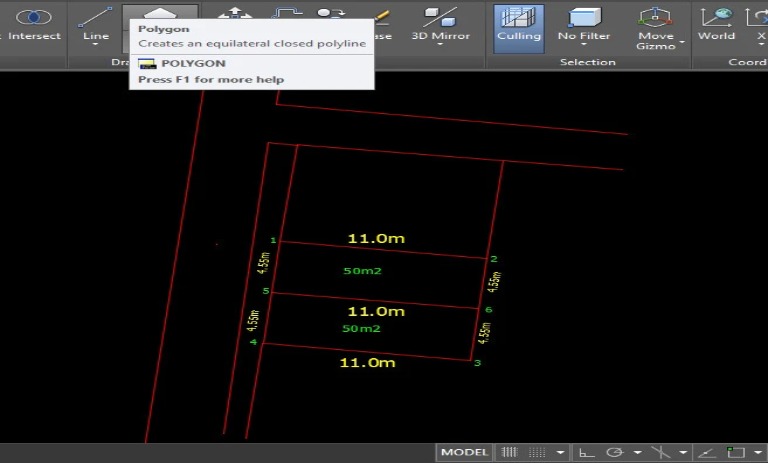
Task: Open the Line tool dropdown arrow
Action: pyautogui.click(x=96, y=45)
